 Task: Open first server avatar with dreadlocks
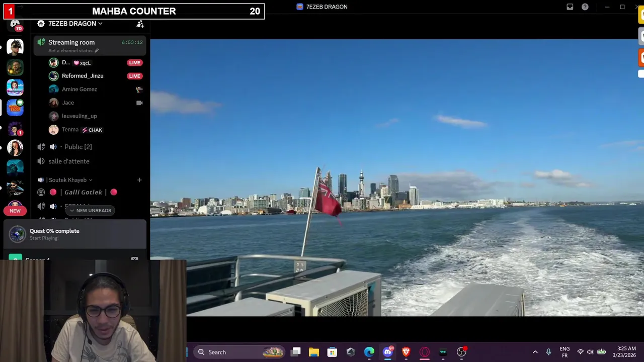(15, 47)
